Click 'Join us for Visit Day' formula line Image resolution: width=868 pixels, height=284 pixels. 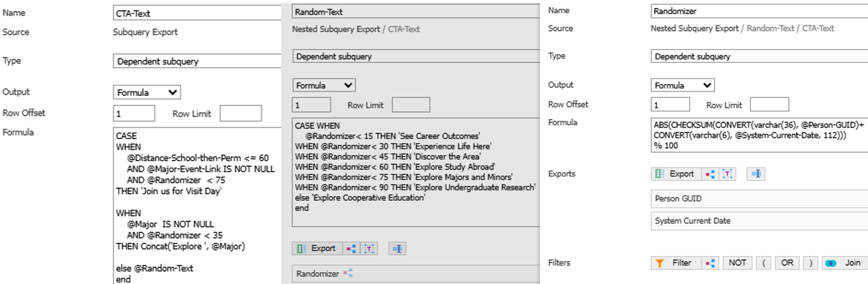pyautogui.click(x=169, y=191)
